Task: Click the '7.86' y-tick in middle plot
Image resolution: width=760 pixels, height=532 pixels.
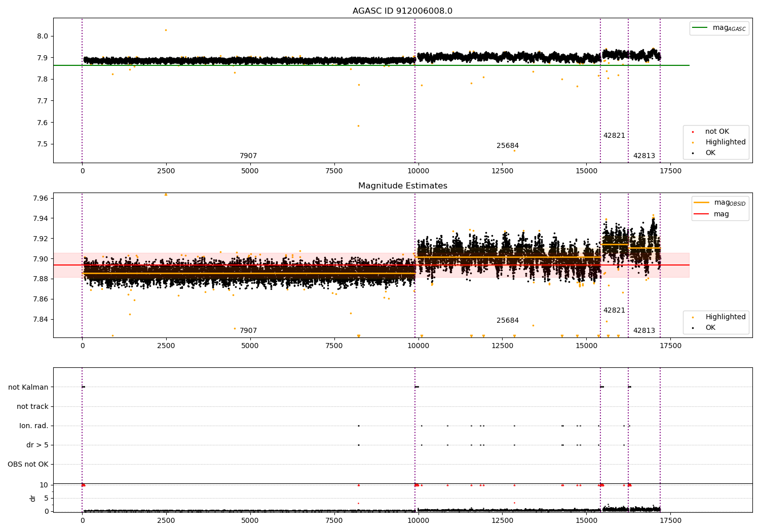Action: (x=41, y=299)
